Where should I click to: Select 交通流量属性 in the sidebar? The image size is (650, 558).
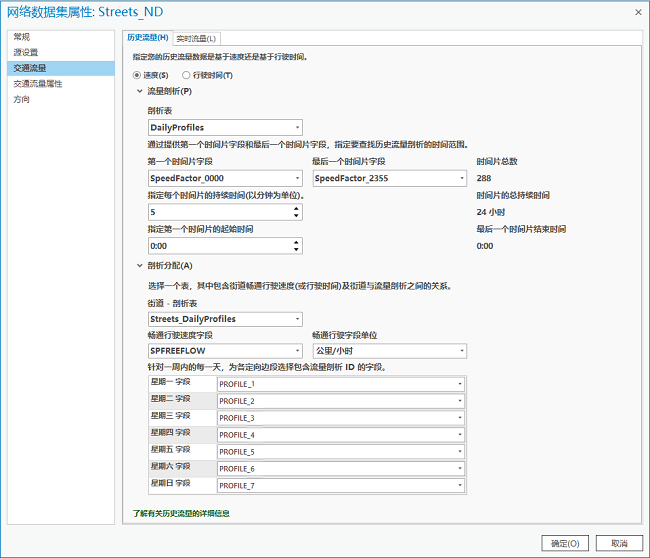pos(38,84)
